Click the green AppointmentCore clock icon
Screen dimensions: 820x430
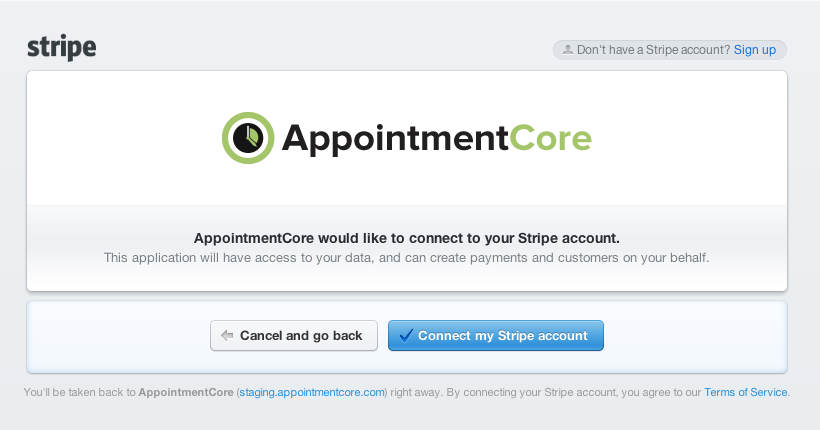tap(248, 138)
